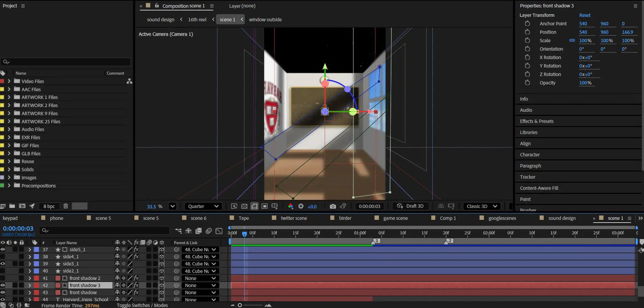This screenshot has height=308, width=644.
Task: Toggle visibility of front shadow layer 43
Action: pyautogui.click(x=3, y=292)
